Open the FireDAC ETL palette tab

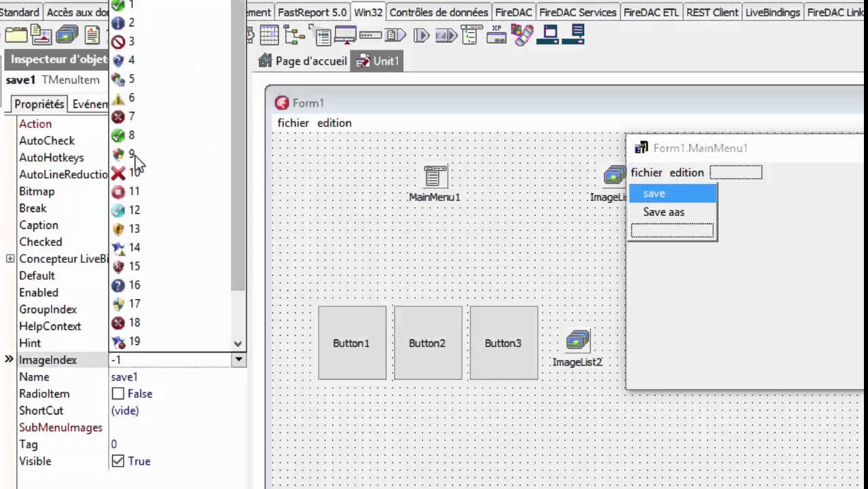click(651, 12)
